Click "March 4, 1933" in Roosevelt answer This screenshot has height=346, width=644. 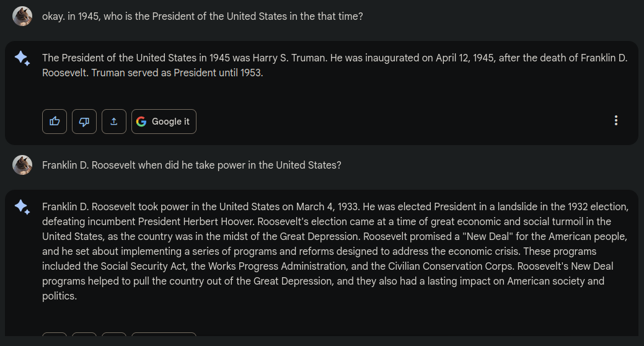pos(327,207)
